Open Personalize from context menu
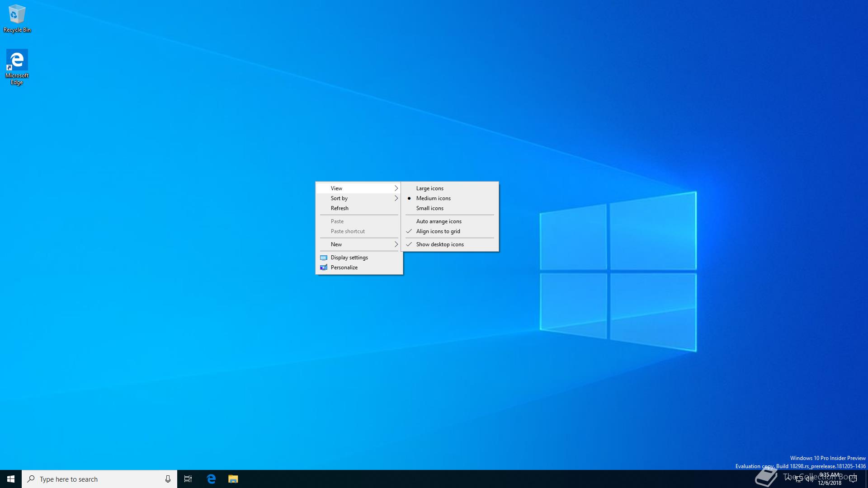 click(359, 267)
